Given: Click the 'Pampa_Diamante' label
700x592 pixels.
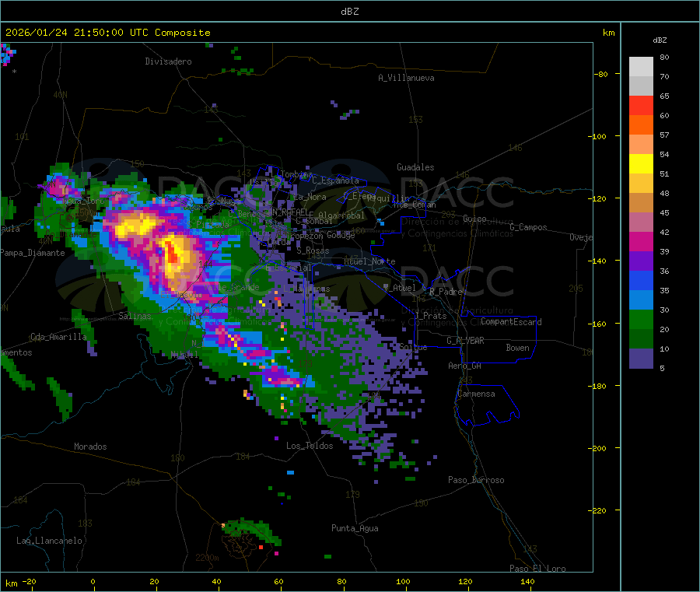Looking at the screenshot, I should (x=33, y=253).
